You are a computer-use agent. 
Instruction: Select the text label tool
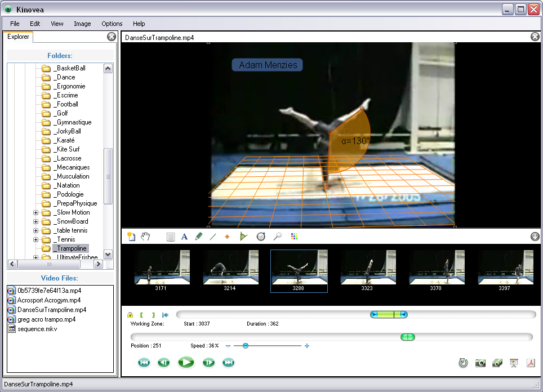[184, 237]
